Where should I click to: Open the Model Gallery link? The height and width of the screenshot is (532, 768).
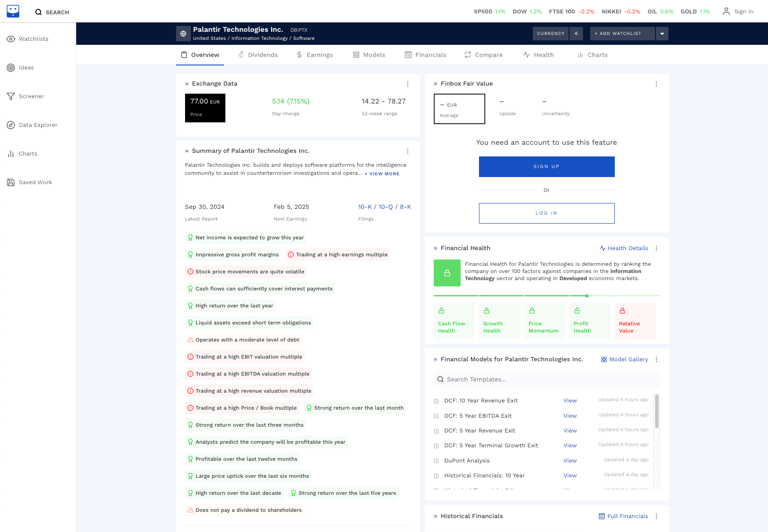(x=625, y=359)
